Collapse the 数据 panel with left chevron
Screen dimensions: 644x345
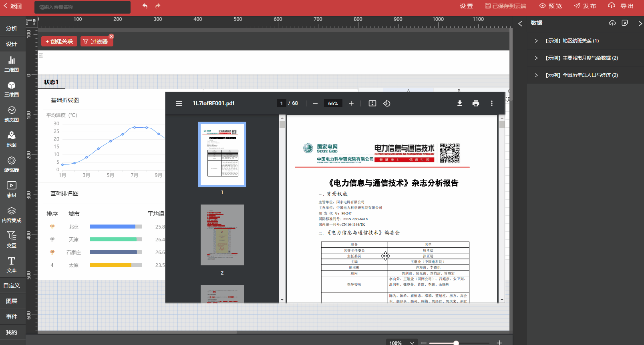pos(520,23)
